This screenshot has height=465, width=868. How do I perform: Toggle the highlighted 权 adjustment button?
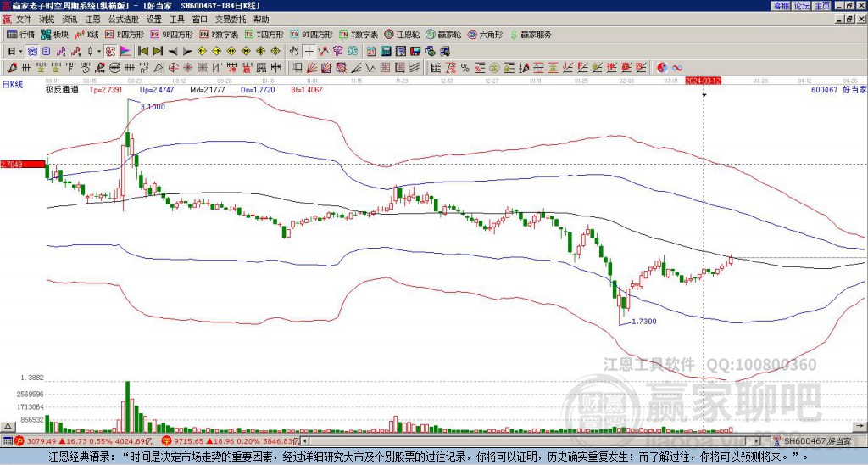110,51
